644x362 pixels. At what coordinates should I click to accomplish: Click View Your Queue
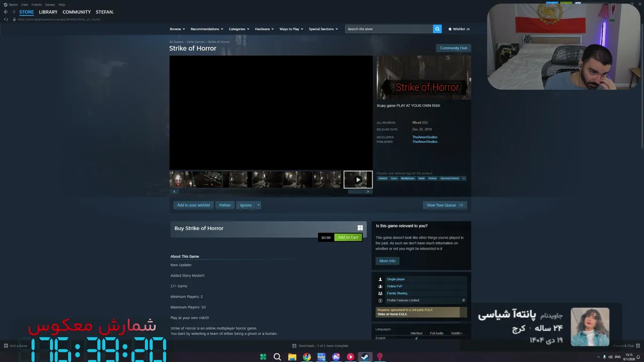[x=445, y=205]
